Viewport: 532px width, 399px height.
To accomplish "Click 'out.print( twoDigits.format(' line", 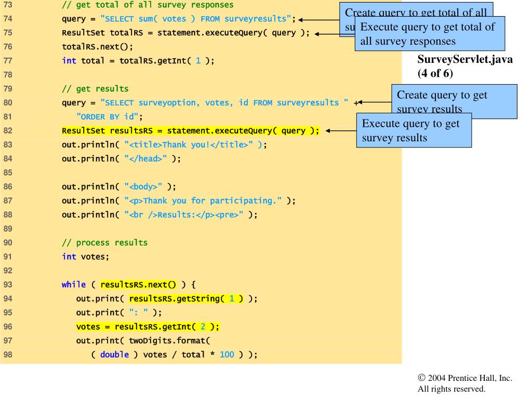I will click(x=143, y=341).
